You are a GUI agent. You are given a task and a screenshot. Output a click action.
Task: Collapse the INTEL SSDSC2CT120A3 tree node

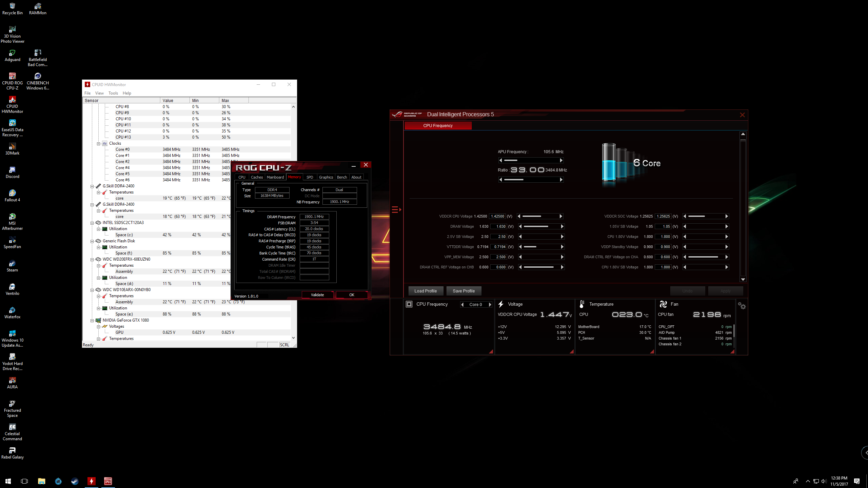point(92,223)
